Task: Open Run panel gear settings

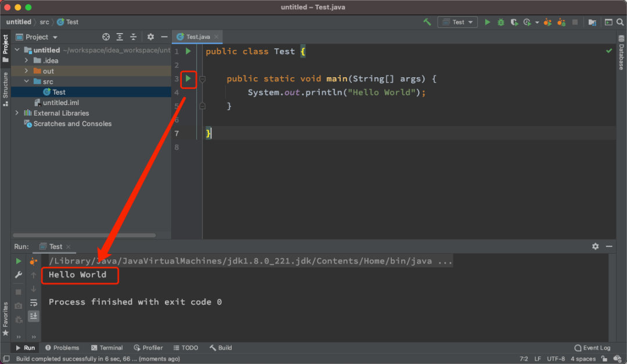Action: tap(596, 246)
